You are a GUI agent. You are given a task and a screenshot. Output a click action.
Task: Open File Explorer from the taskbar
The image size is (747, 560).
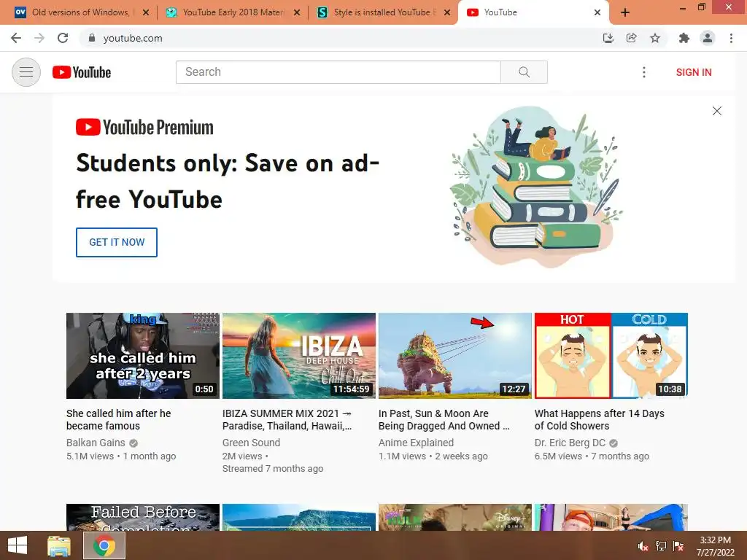pyautogui.click(x=59, y=545)
